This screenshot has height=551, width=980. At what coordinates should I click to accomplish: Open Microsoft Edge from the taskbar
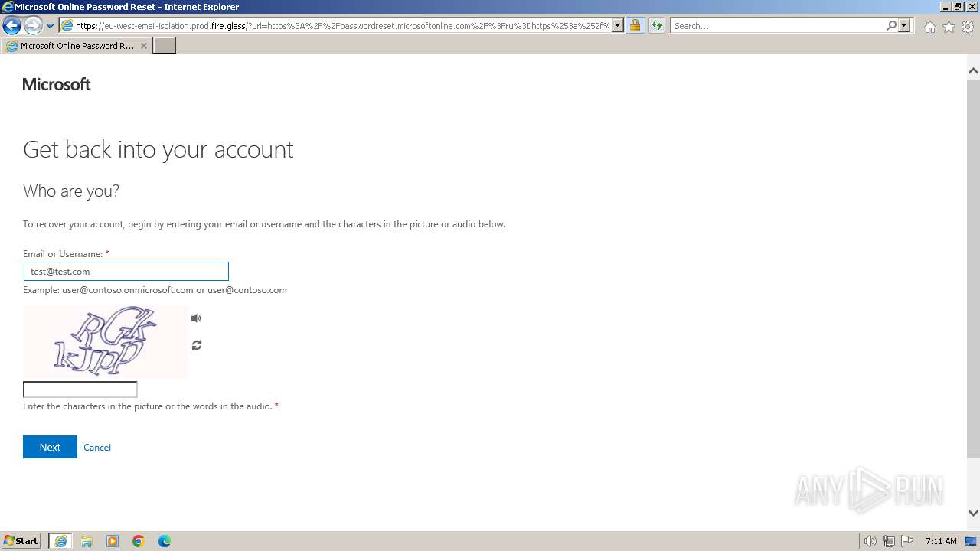(165, 541)
